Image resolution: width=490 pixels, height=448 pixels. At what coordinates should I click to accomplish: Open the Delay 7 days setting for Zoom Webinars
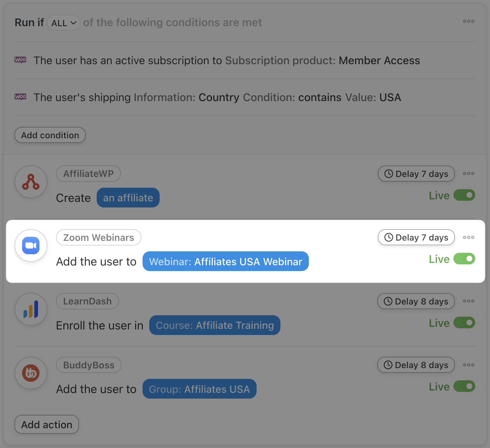(416, 237)
